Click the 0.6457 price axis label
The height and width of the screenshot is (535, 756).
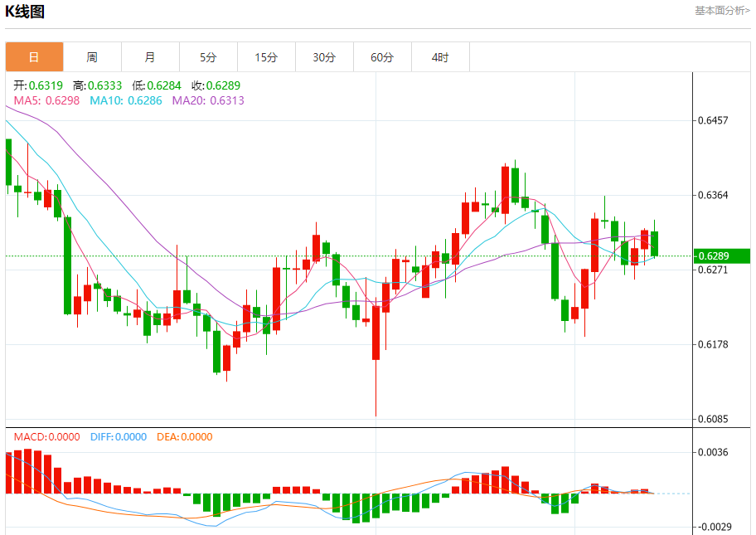[713, 120]
